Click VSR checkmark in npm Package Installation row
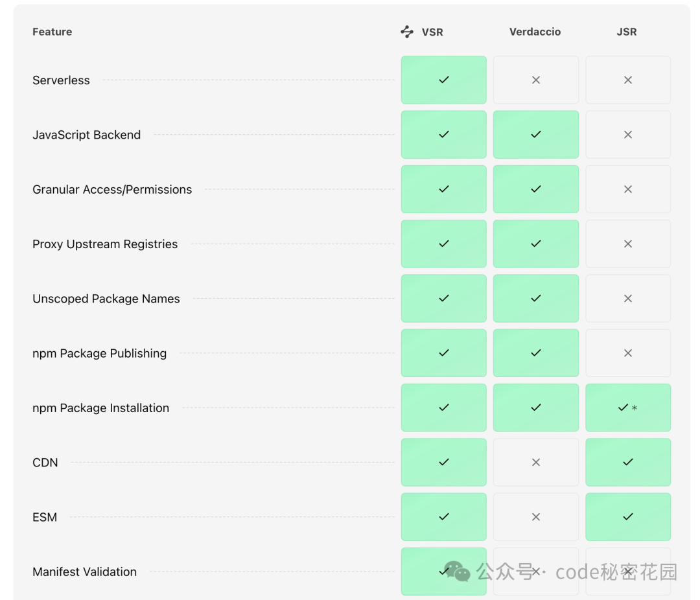Viewport: 700px width, 600px height. (444, 408)
